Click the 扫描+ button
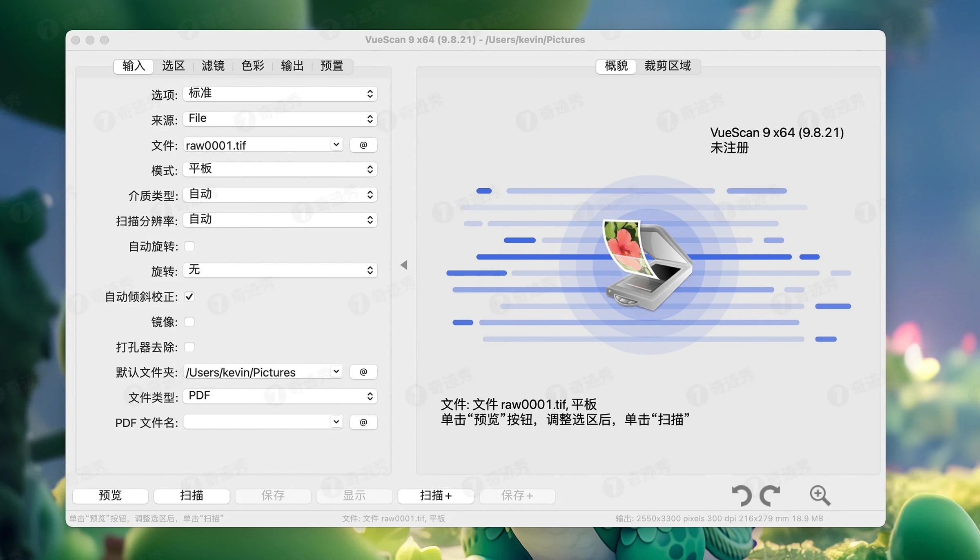The width and height of the screenshot is (980, 560). [435, 495]
